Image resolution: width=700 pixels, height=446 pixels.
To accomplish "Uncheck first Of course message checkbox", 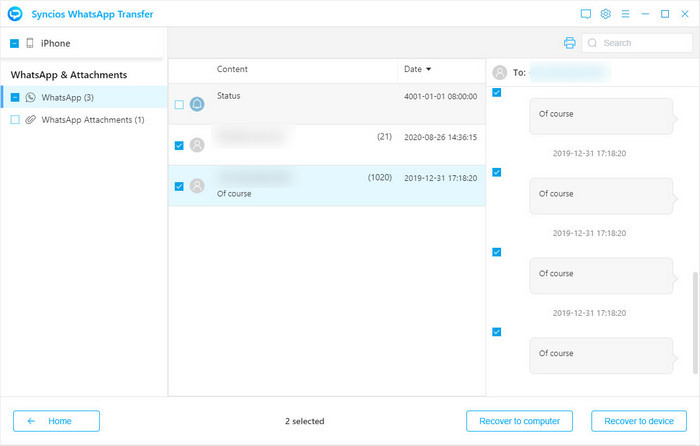I will tap(496, 92).
